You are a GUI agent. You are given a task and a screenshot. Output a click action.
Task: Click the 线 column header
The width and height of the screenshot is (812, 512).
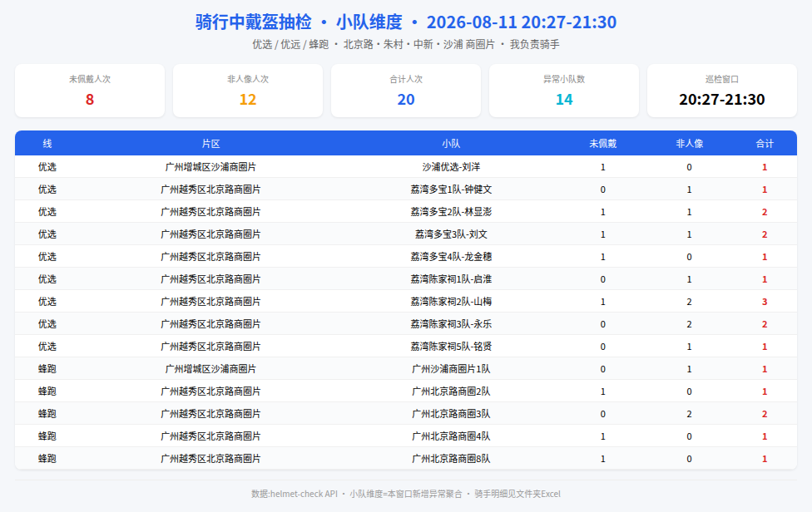[x=47, y=144]
